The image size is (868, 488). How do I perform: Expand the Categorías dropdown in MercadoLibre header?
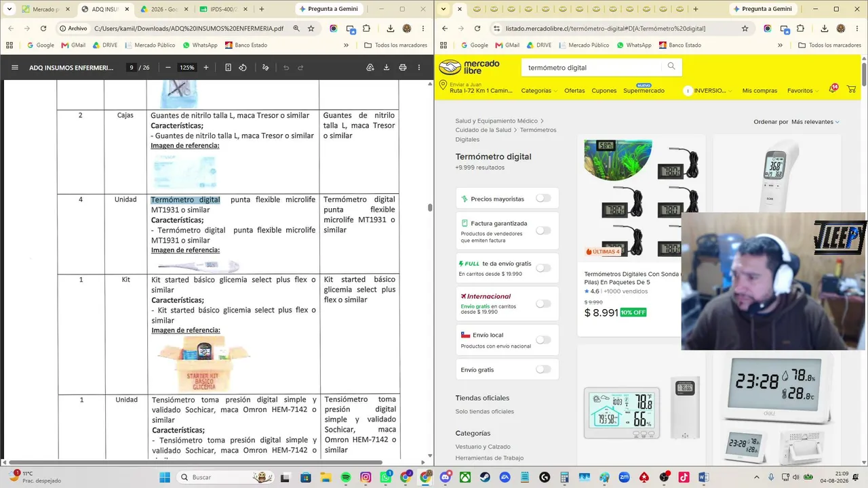pos(538,91)
